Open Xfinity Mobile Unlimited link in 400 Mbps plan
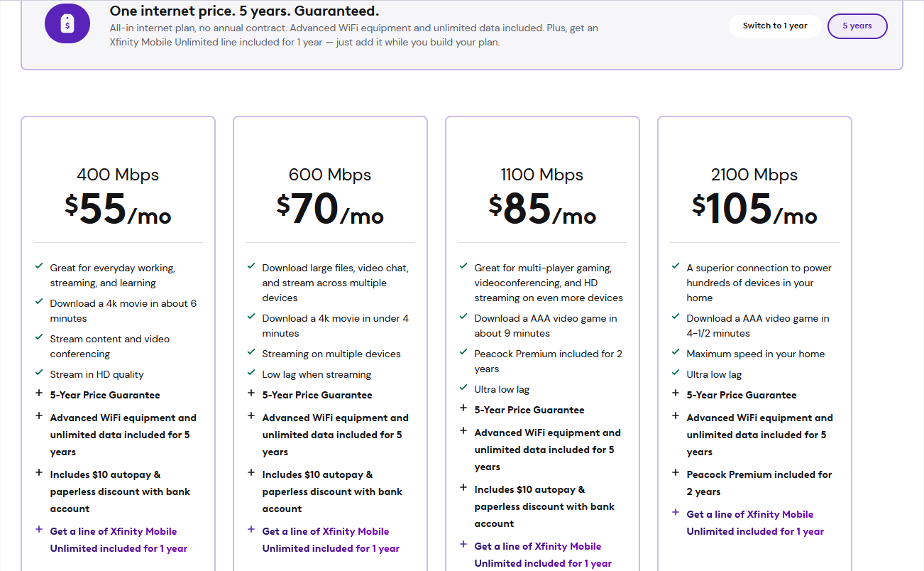This screenshot has width=924, height=571. point(114,540)
